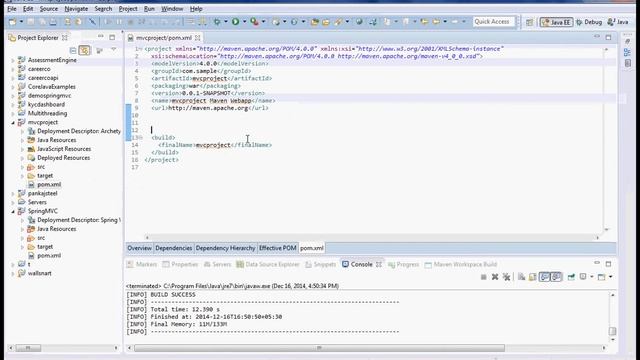The height and width of the screenshot is (360, 640).
Task: Click the green Run button icon
Action: (x=236, y=22)
